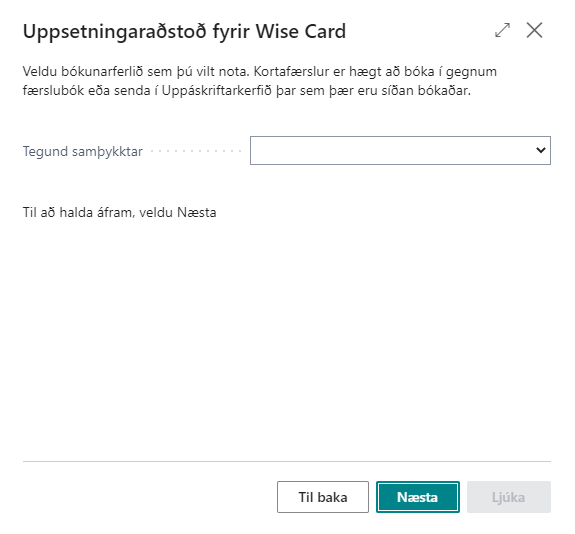Click the greyed-out Ljúka button
The image size is (575, 534).
(509, 497)
